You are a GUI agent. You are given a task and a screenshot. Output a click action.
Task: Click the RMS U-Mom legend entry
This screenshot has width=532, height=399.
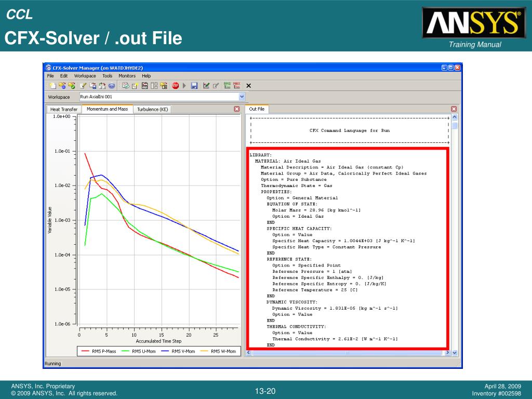click(x=138, y=351)
